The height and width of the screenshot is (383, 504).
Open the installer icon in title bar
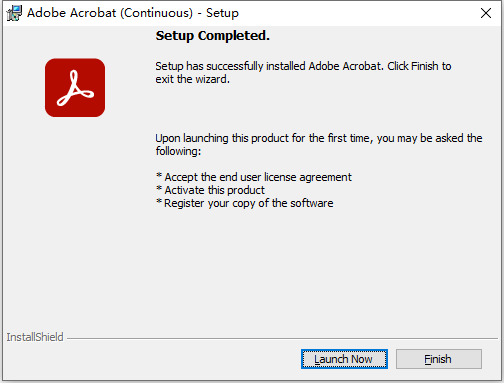pyautogui.click(x=14, y=13)
